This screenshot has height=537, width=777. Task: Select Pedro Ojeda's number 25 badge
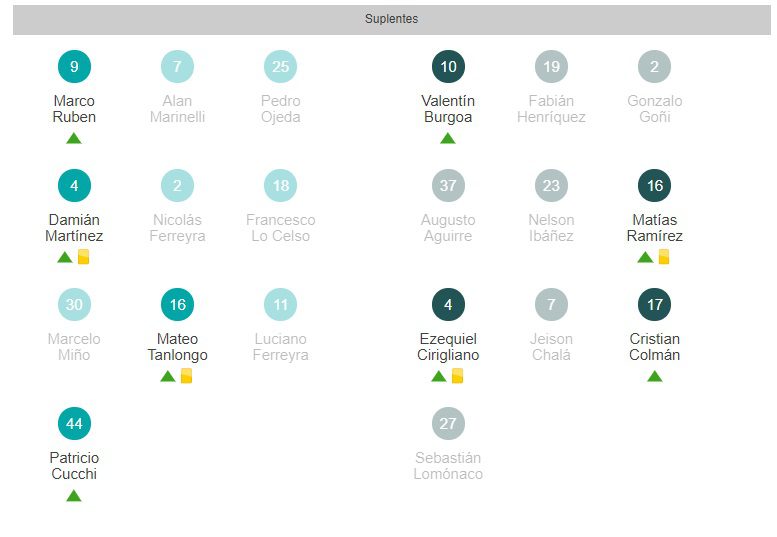(x=280, y=67)
